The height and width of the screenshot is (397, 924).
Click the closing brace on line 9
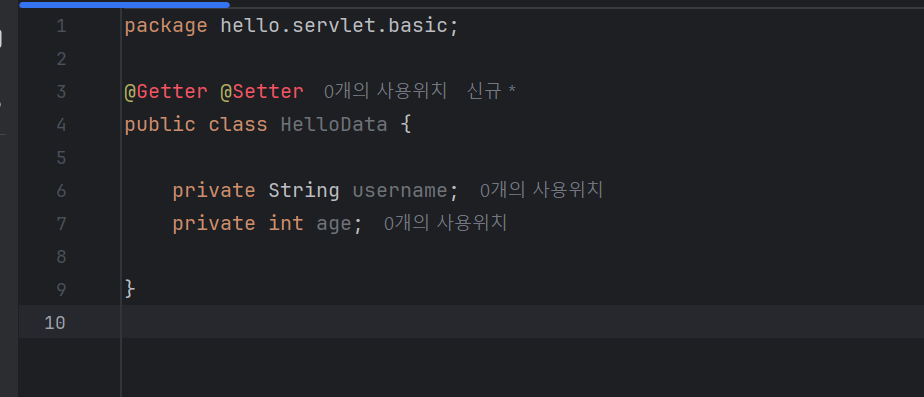(x=130, y=289)
